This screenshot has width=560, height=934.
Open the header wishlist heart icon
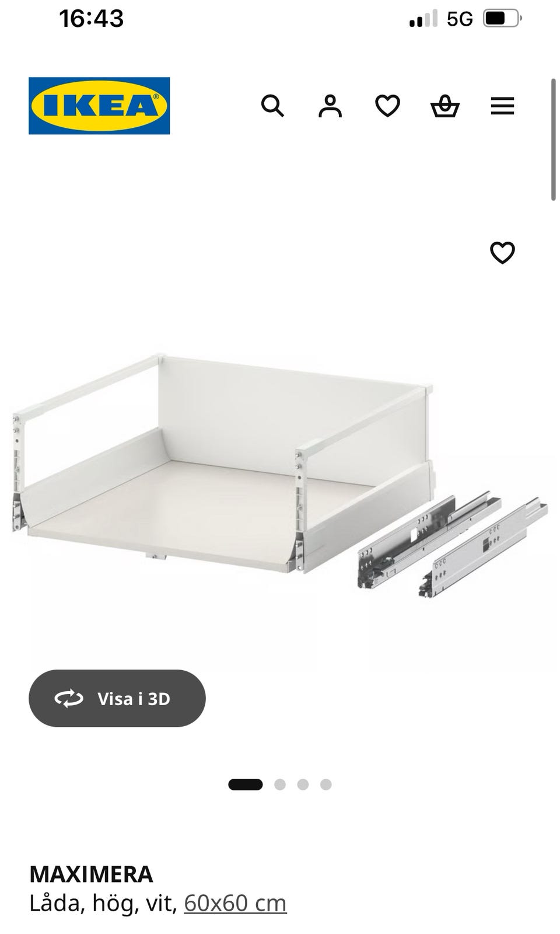point(387,106)
